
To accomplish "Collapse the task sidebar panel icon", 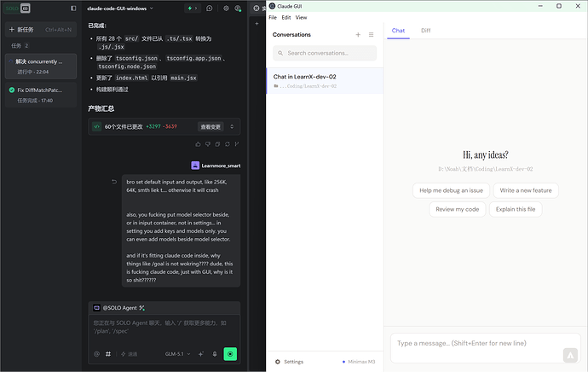I will coord(73,9).
